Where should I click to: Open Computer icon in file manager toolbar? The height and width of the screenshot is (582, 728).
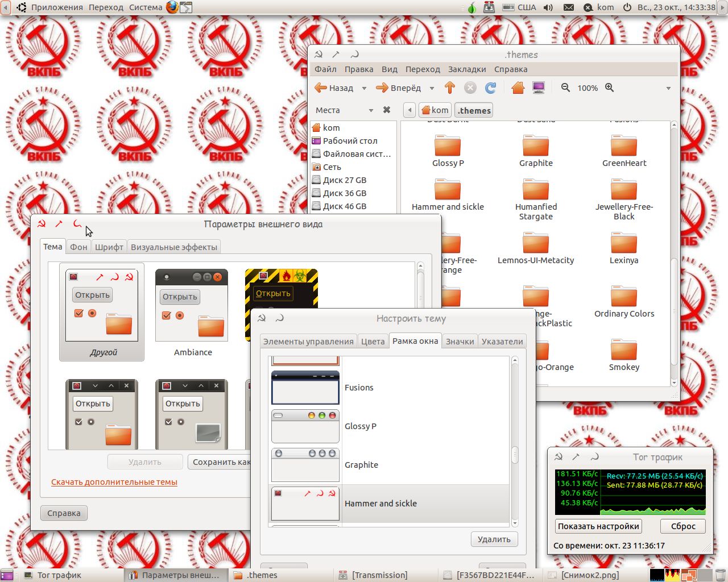pyautogui.click(x=539, y=88)
